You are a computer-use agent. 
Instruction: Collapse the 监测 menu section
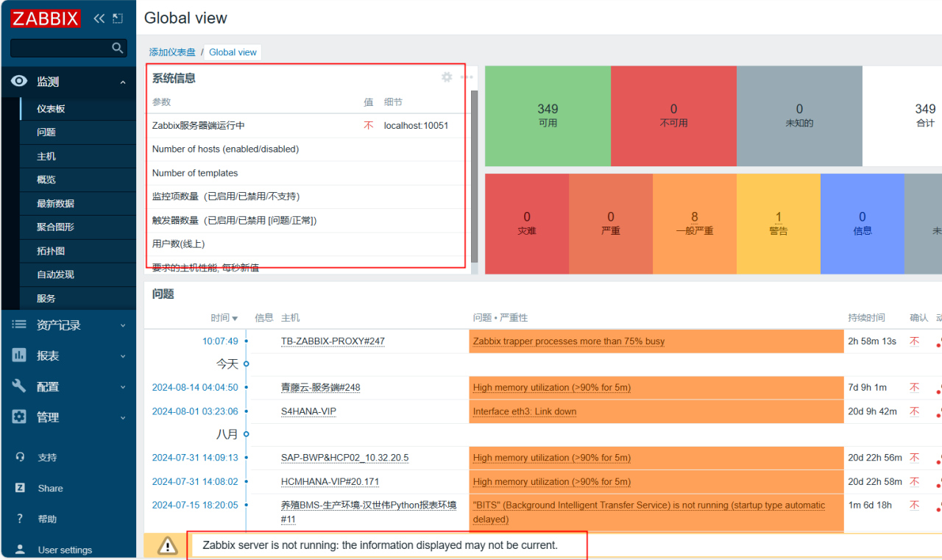point(123,82)
